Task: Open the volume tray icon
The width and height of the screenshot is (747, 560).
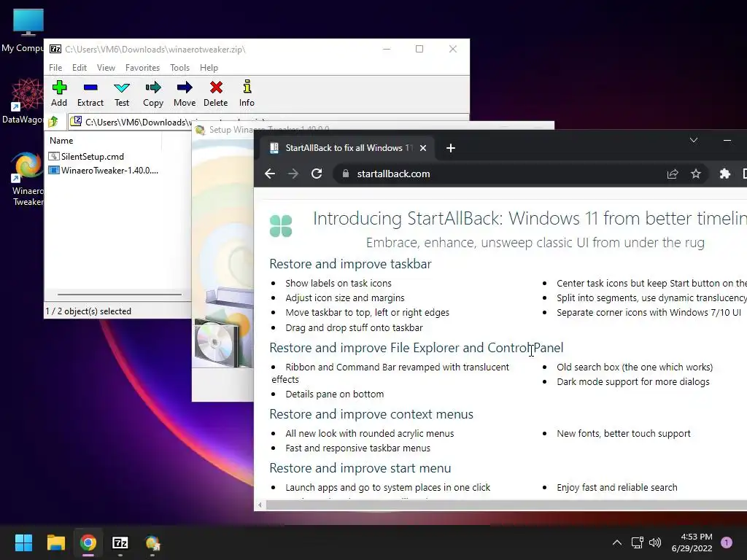Action: click(655, 542)
